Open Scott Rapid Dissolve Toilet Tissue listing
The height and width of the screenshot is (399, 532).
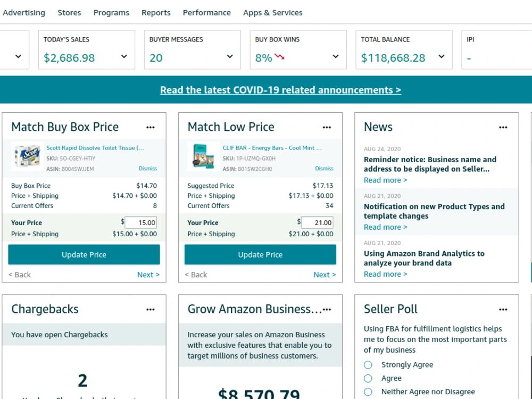click(95, 148)
